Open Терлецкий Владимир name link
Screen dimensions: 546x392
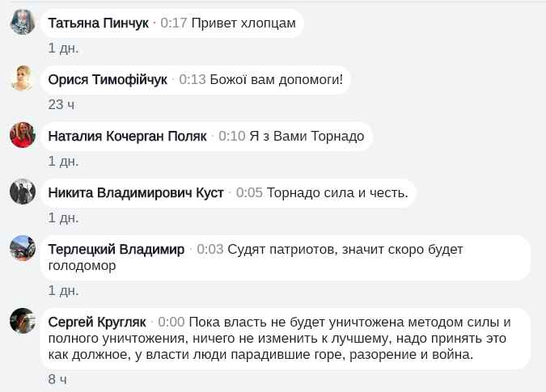[x=116, y=250]
